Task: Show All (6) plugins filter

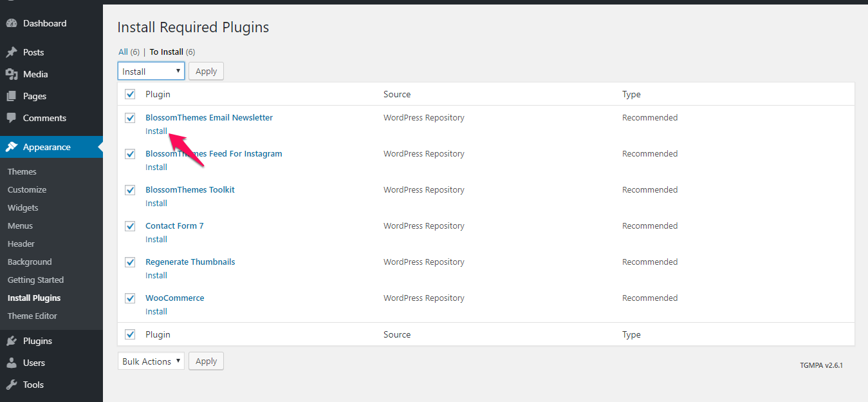Action: 129,52
